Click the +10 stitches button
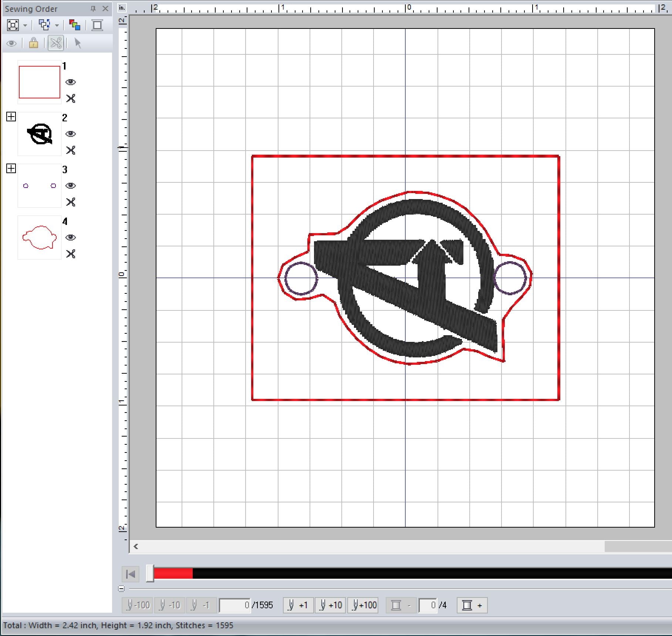Screen dimensions: 672x636 pos(330,605)
